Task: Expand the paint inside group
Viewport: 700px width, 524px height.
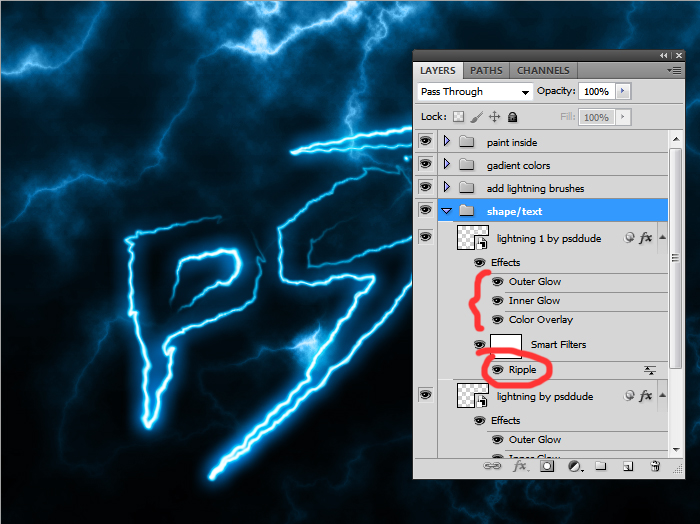Action: (446, 141)
